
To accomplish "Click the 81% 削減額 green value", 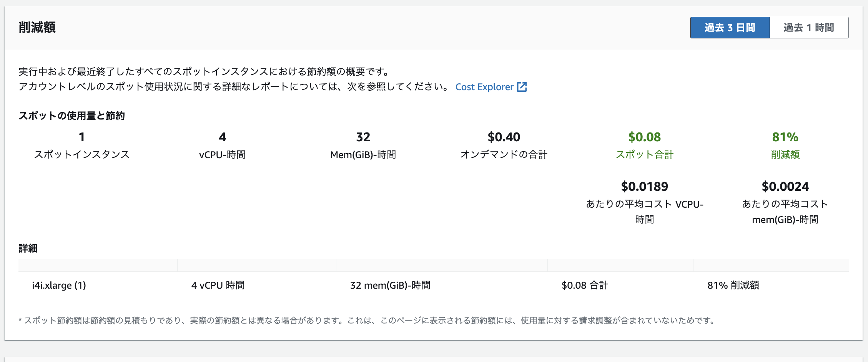I will 785,137.
